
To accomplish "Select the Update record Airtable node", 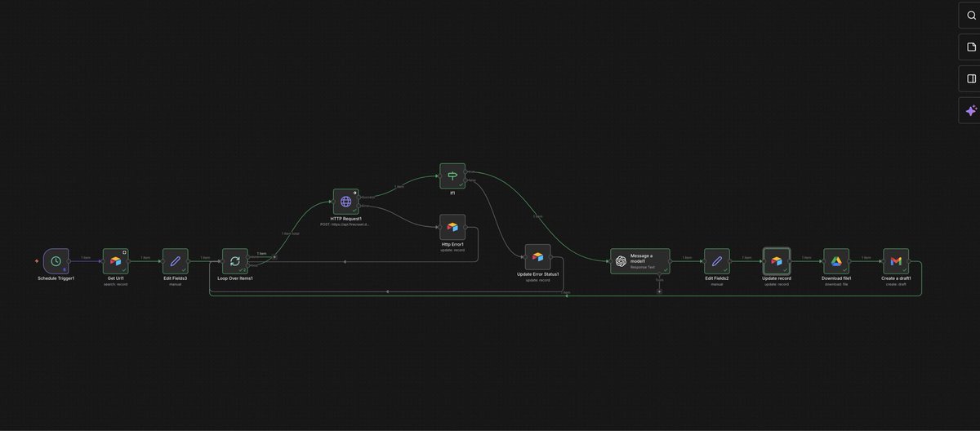I will click(x=777, y=261).
